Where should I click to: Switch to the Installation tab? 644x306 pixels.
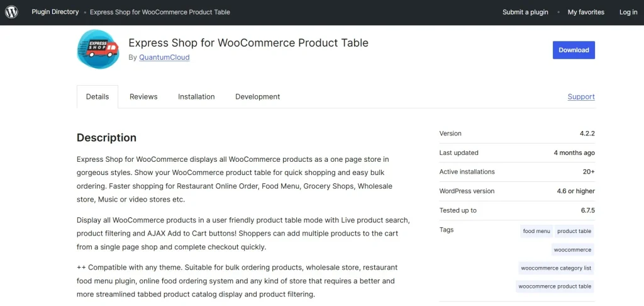196,97
